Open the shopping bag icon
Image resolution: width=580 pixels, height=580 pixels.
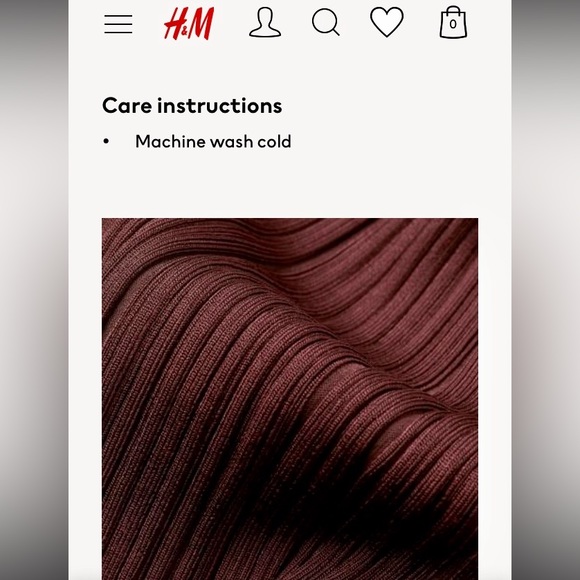tap(453, 22)
